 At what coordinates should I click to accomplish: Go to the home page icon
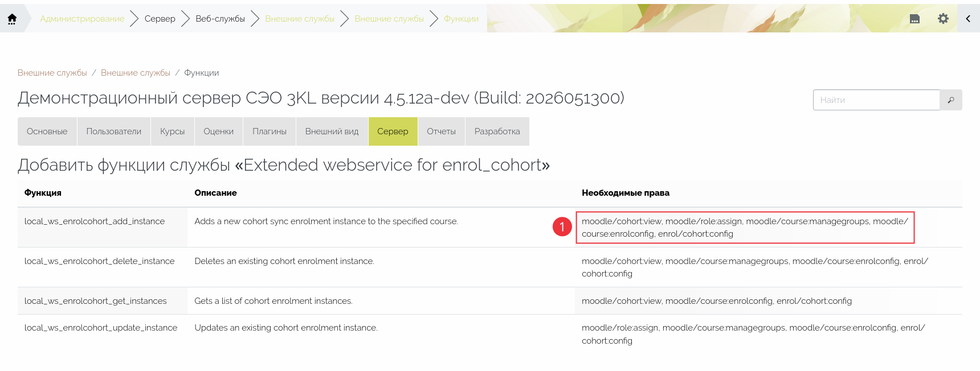(12, 19)
